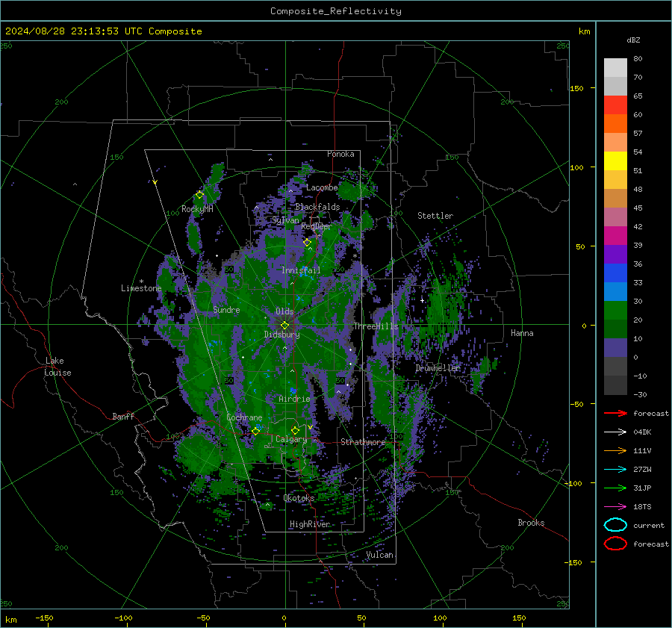The height and width of the screenshot is (628, 672).
Task: Click the Airdrie label
Action: (294, 399)
